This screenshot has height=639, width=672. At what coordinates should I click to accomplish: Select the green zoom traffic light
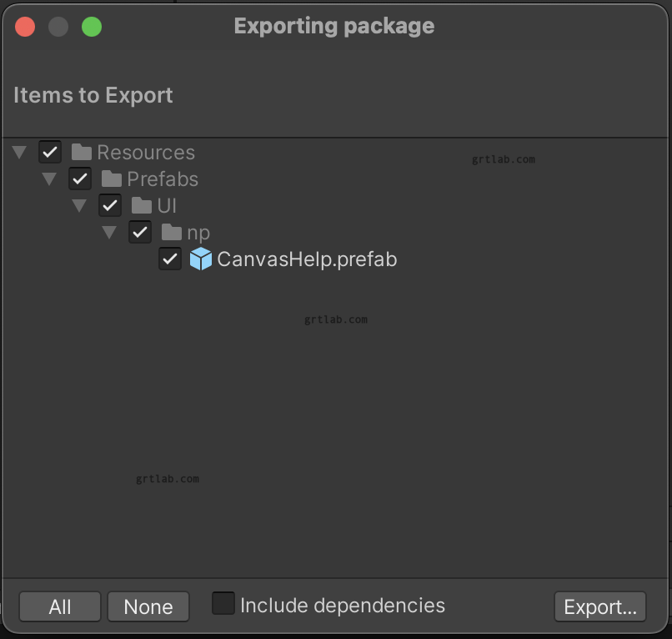coord(92,26)
